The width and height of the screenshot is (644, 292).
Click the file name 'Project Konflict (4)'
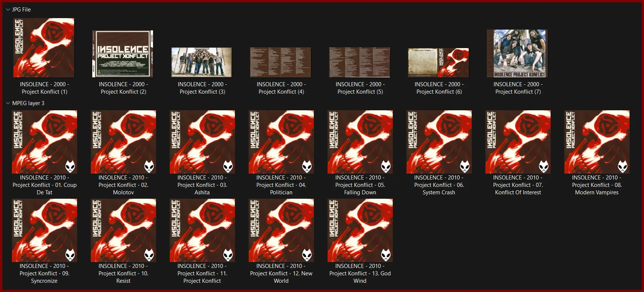coord(281,88)
